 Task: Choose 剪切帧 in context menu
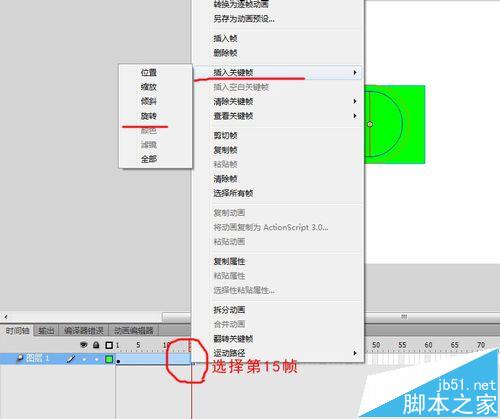coord(225,135)
